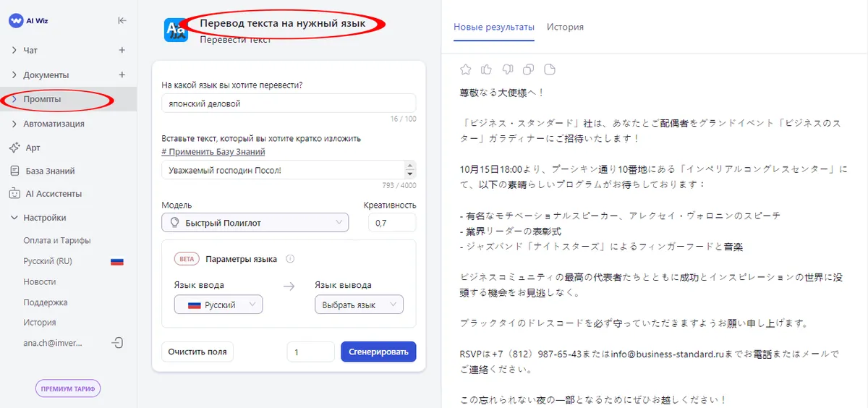
Task: Open the Выбрать язык output dropdown
Action: (x=359, y=305)
